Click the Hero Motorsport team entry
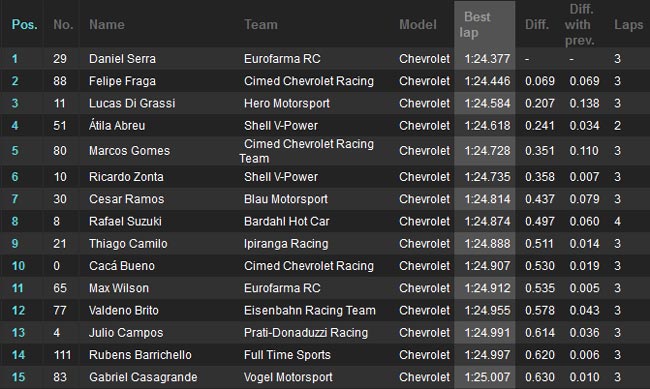Image resolution: width=650 pixels, height=389 pixels. click(287, 103)
